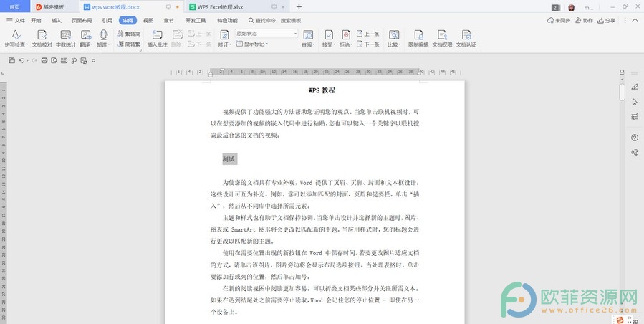The image size is (644, 324).
Task: Expand the 接受 dropdown arrow
Action: (335, 44)
